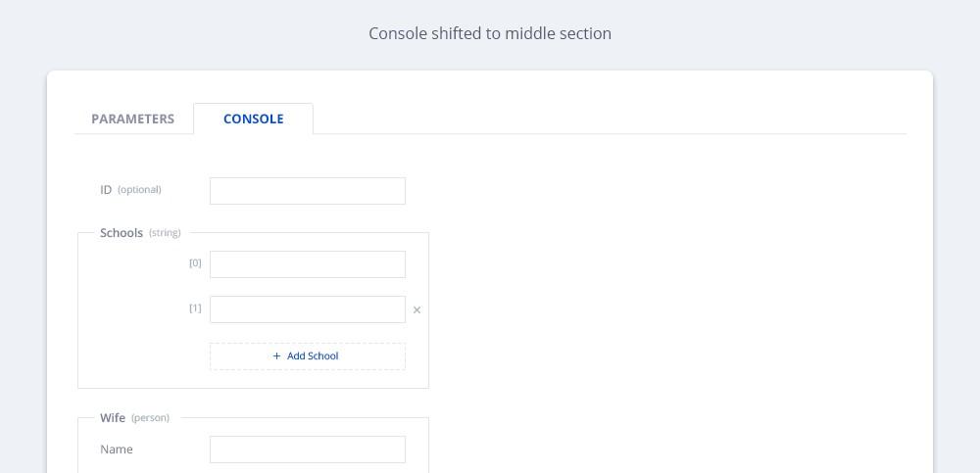Select the CONSOLE tab
Screen dimensions: 980x473
[x=253, y=118]
